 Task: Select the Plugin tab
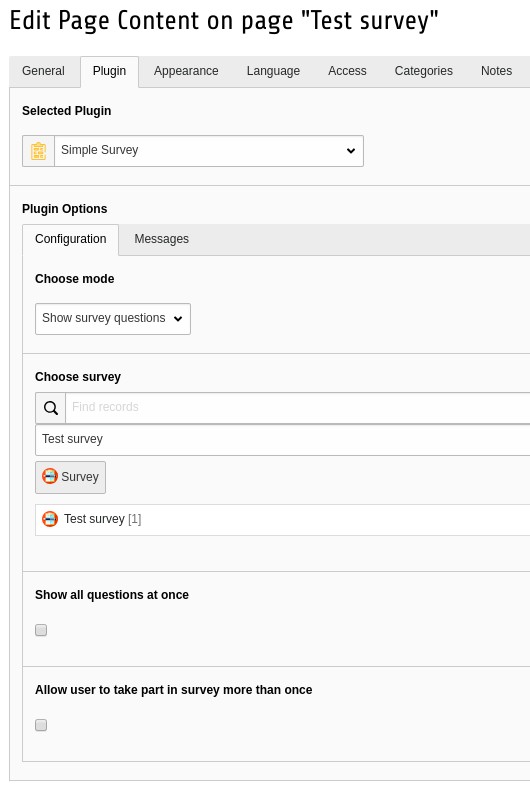(x=109, y=71)
